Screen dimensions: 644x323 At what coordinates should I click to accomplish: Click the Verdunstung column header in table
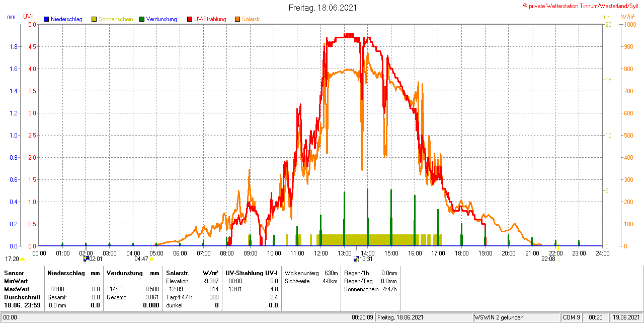[x=124, y=273]
